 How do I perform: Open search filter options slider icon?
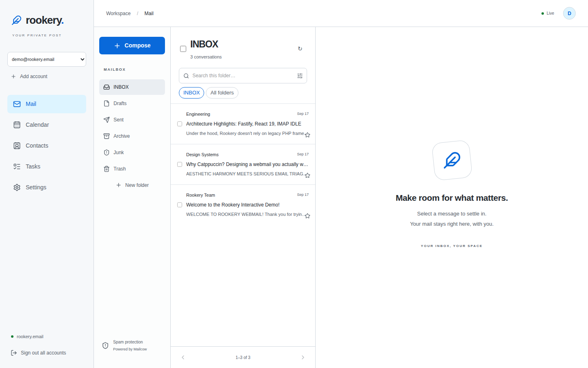point(300,76)
